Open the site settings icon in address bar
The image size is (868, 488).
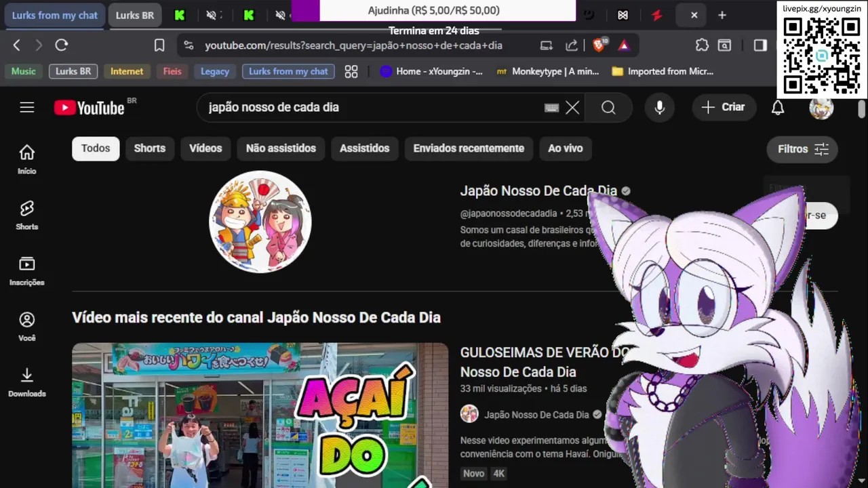(189, 45)
